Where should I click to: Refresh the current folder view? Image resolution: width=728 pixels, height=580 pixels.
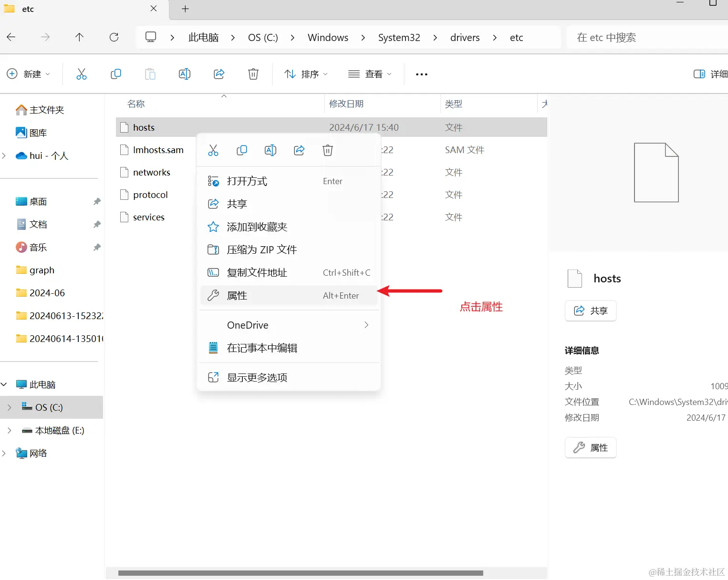(x=114, y=37)
